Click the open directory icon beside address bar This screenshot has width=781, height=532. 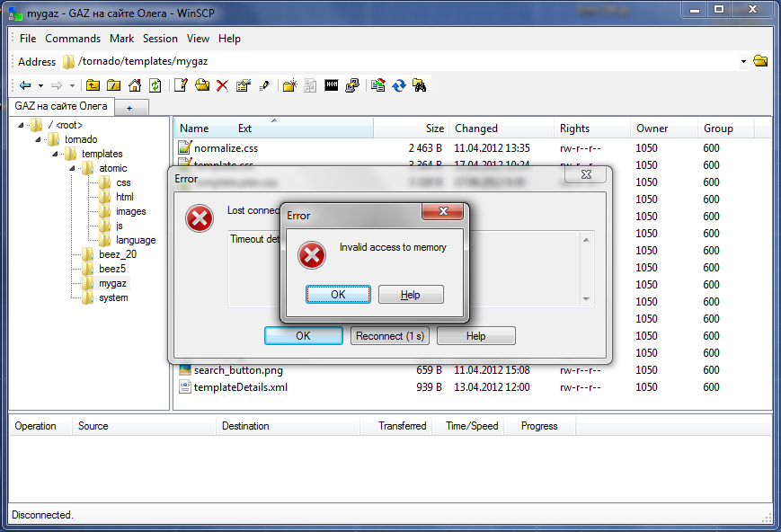[x=760, y=61]
